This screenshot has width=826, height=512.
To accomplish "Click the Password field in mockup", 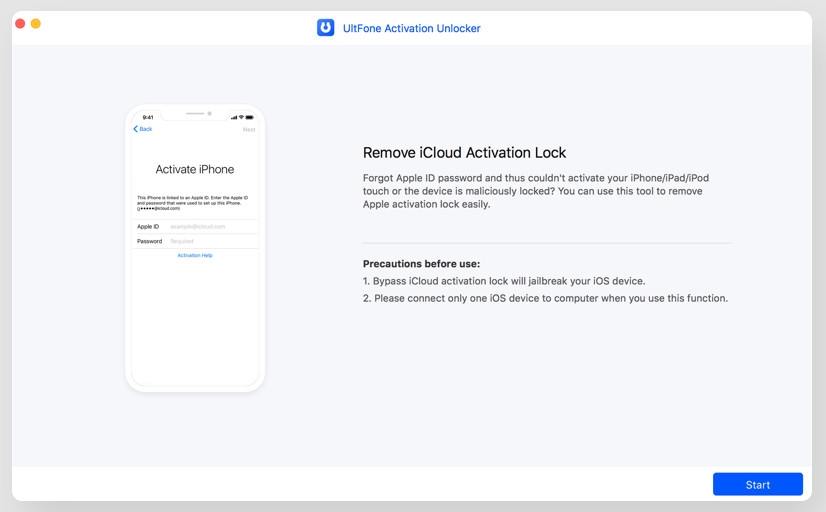I will [x=195, y=241].
